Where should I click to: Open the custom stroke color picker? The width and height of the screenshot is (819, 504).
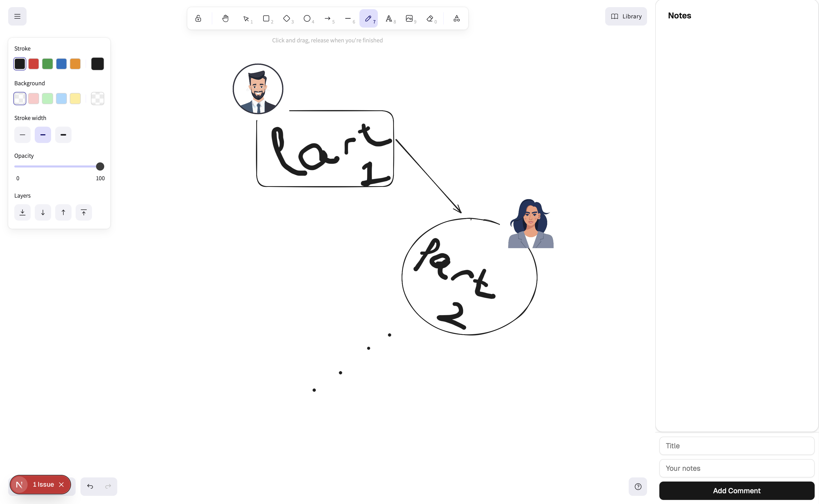click(97, 64)
